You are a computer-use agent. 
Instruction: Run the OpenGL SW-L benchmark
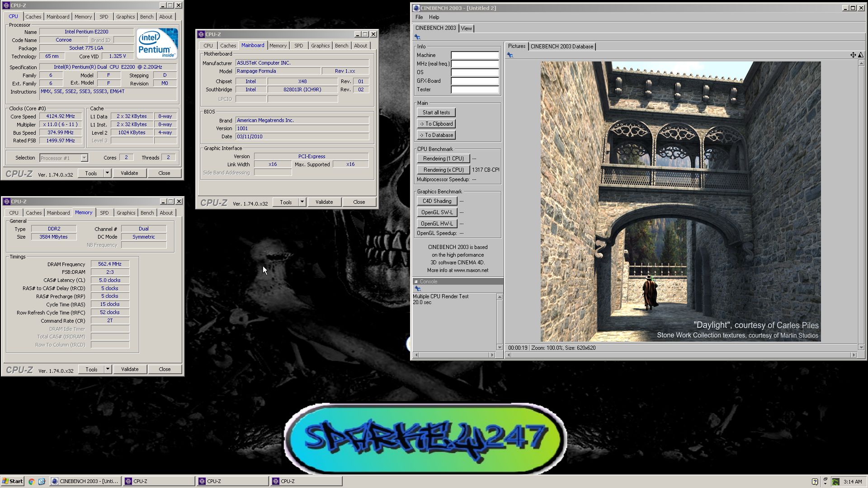click(x=437, y=212)
